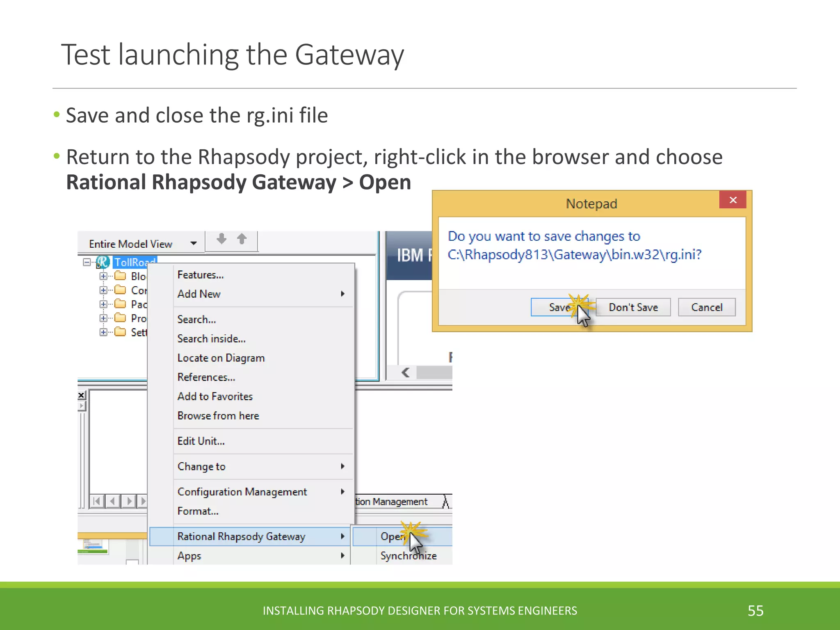Open Rational Rhapsody Gateway submenu
840x630 pixels.
(250, 536)
